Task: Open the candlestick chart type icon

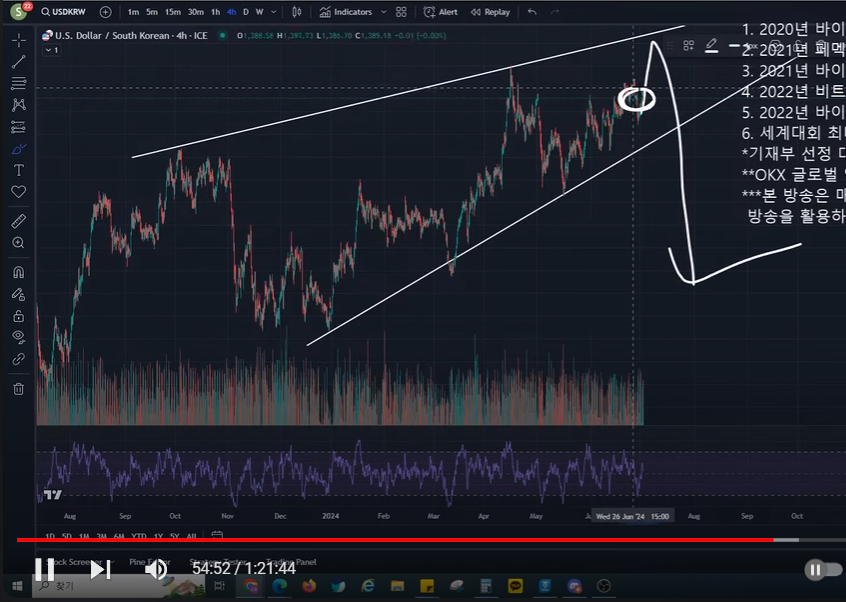Action: 297,12
